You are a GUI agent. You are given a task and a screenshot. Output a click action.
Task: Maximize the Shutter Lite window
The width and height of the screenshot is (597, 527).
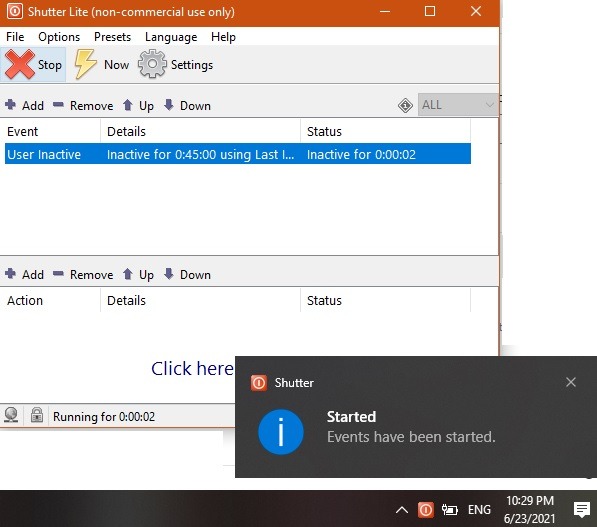pos(430,11)
